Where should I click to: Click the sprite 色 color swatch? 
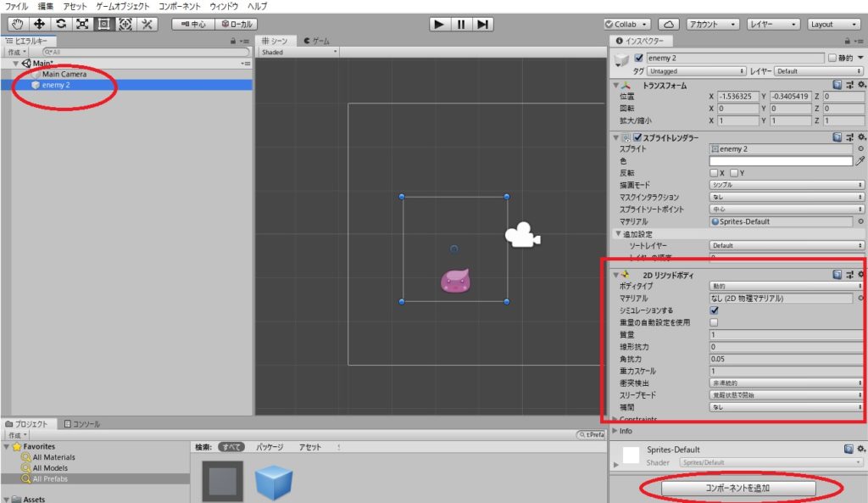pyautogui.click(x=780, y=160)
